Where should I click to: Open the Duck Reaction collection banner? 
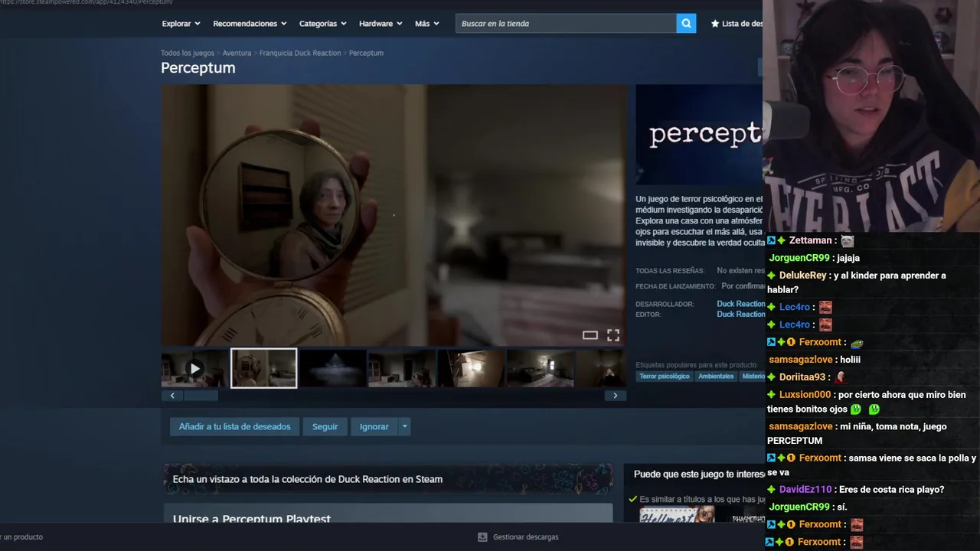387,479
